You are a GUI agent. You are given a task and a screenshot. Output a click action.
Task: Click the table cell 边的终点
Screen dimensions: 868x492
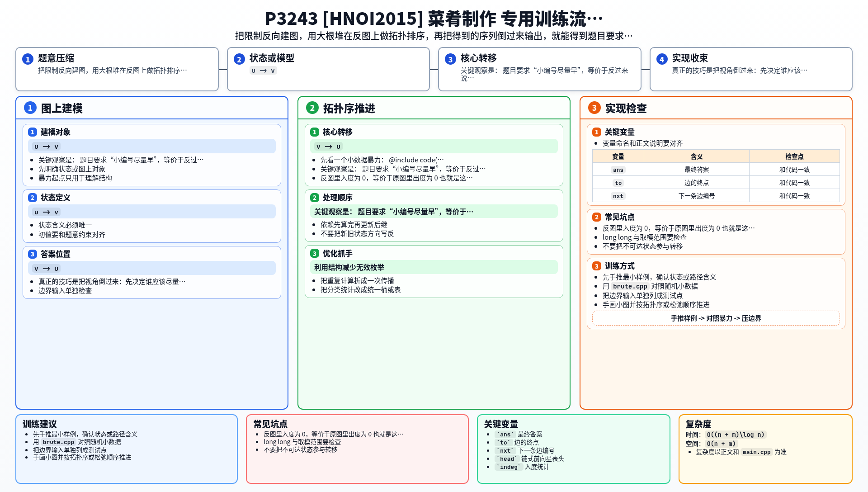click(x=697, y=183)
